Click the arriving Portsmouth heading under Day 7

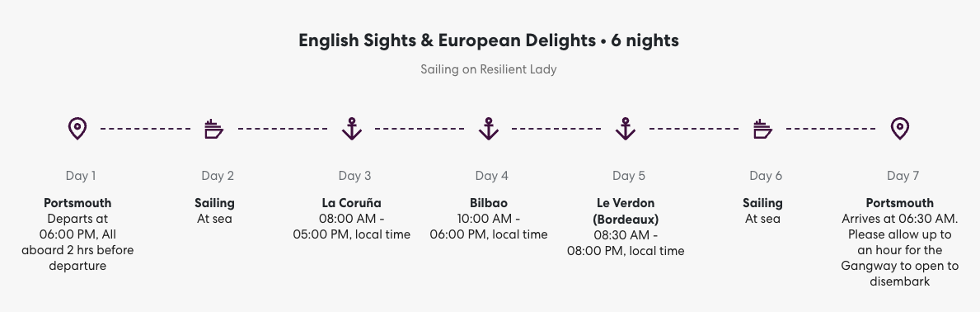900,203
